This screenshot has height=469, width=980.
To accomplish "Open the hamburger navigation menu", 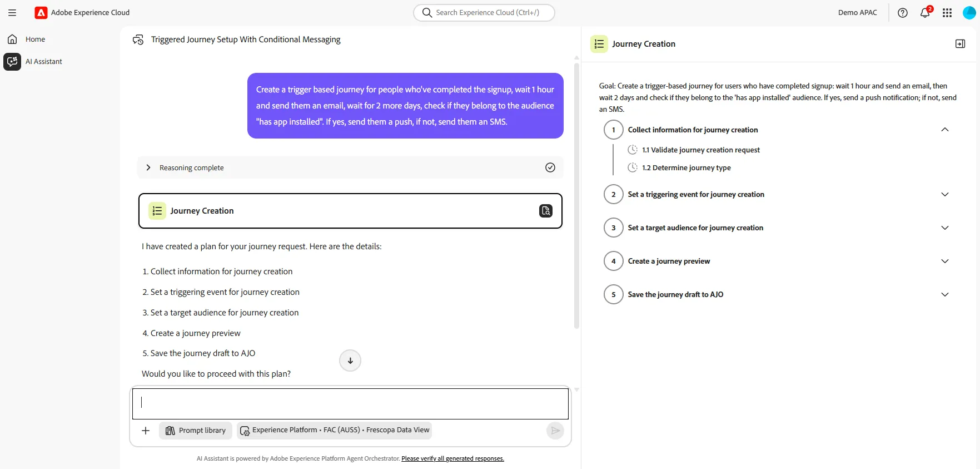I will pos(12,13).
